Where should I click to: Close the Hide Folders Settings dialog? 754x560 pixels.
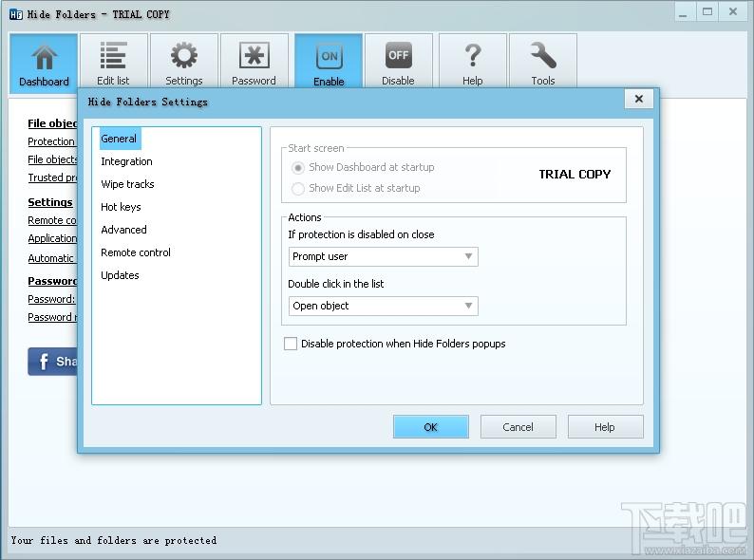coord(638,99)
